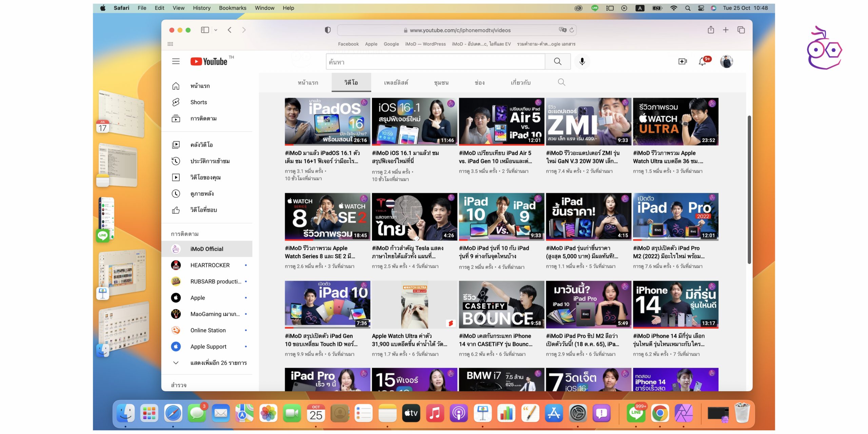Screen dimensions: 868x434
Task: Click the YouTube voice search microphone icon
Action: (582, 61)
